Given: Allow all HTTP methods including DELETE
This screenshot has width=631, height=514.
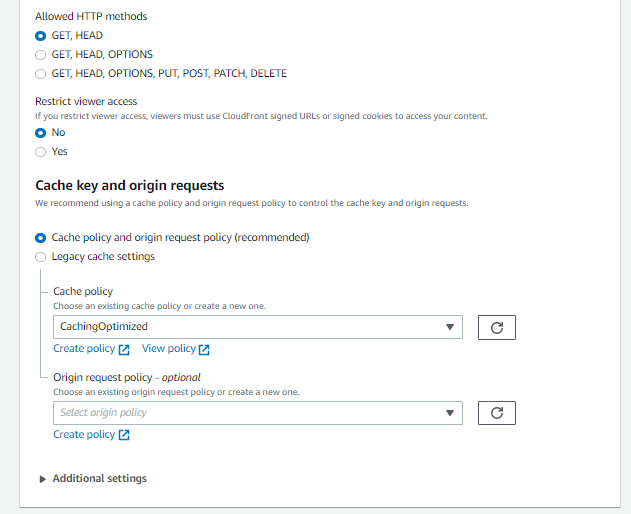Looking at the screenshot, I should [41, 74].
